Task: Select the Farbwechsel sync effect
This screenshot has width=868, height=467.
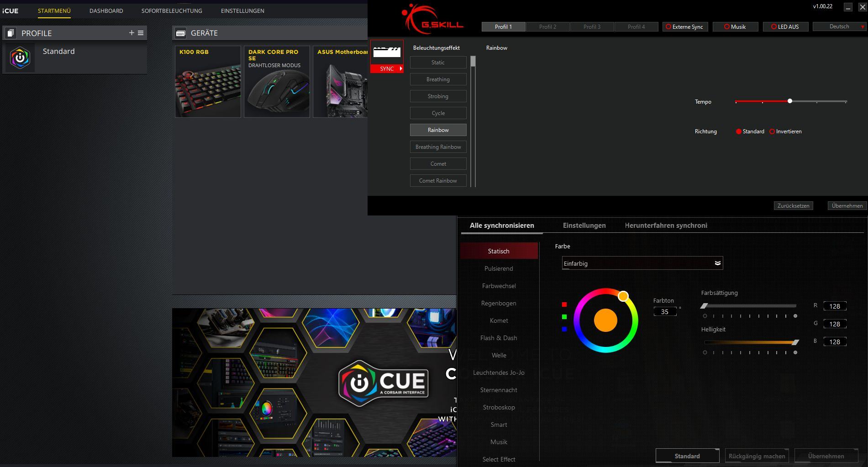Action: coord(499,286)
